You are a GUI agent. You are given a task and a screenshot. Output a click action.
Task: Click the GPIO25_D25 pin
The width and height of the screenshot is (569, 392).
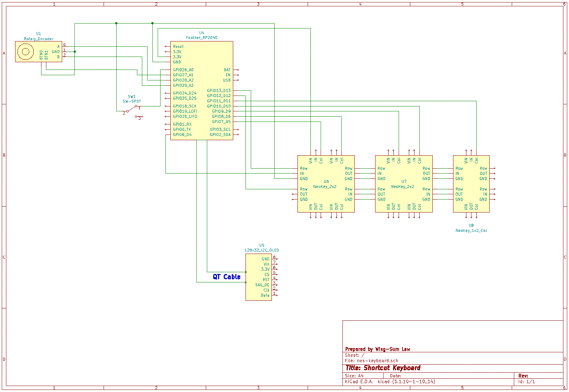[x=184, y=98]
